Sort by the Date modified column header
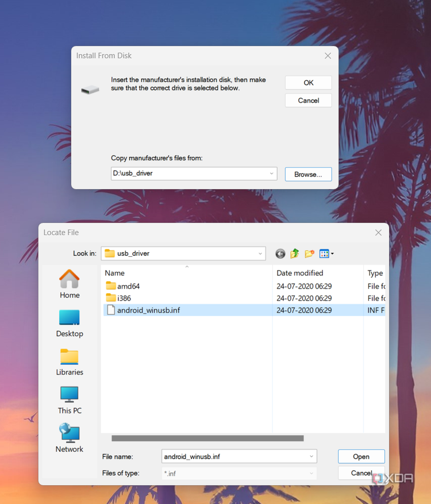Screen dimensions: 431x504 pyautogui.click(x=299, y=273)
